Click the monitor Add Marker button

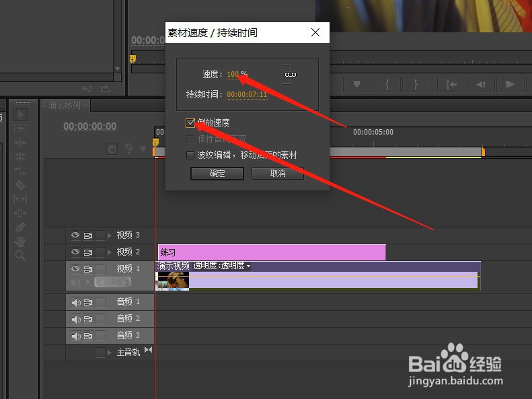(x=356, y=84)
